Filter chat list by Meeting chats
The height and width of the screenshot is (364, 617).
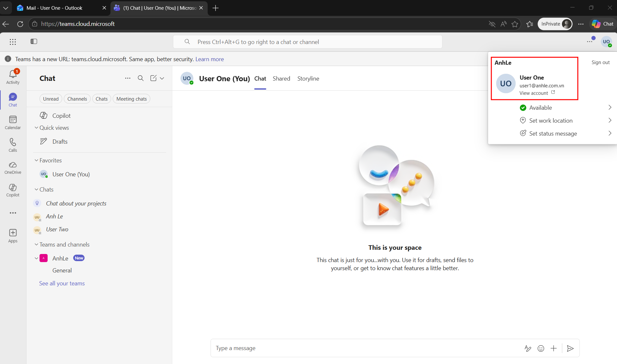[x=131, y=99]
